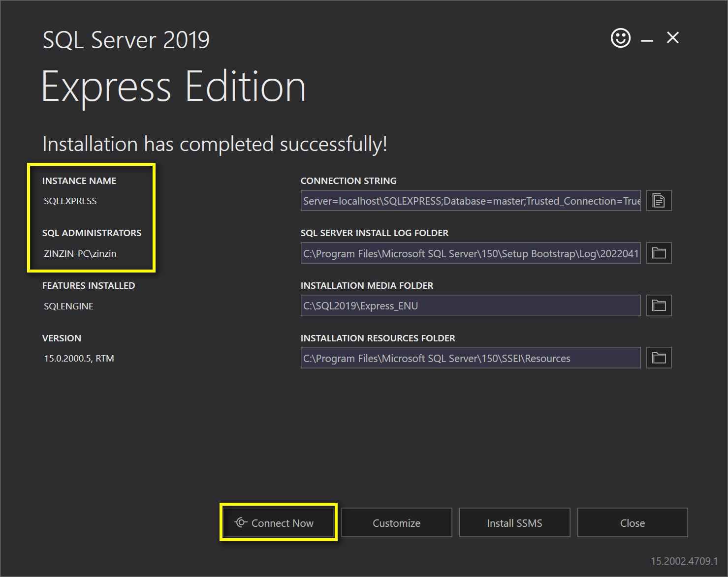Close the installer with the X icon
The height and width of the screenshot is (577, 728).
pyautogui.click(x=673, y=38)
